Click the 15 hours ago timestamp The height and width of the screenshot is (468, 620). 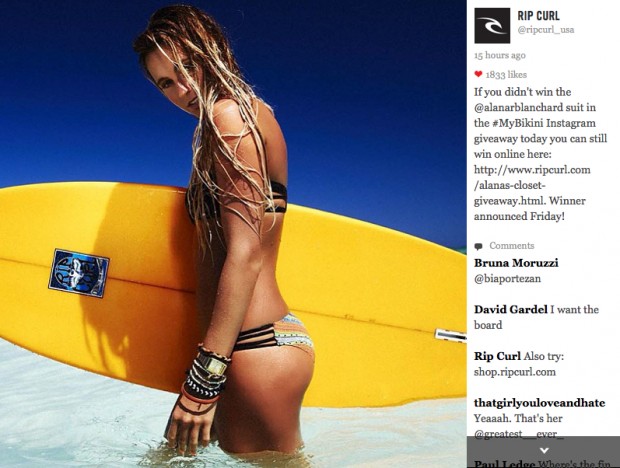(x=500, y=55)
